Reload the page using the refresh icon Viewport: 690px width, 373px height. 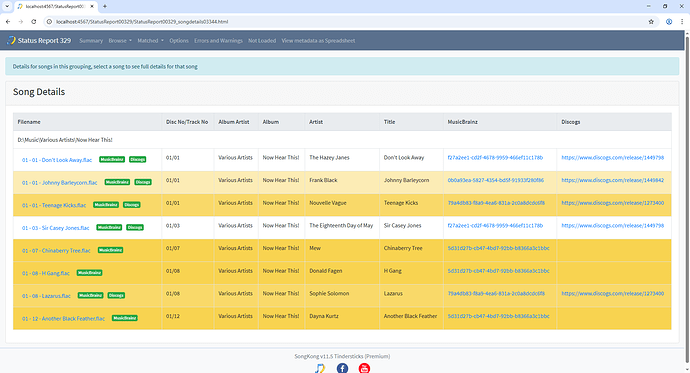(33, 22)
